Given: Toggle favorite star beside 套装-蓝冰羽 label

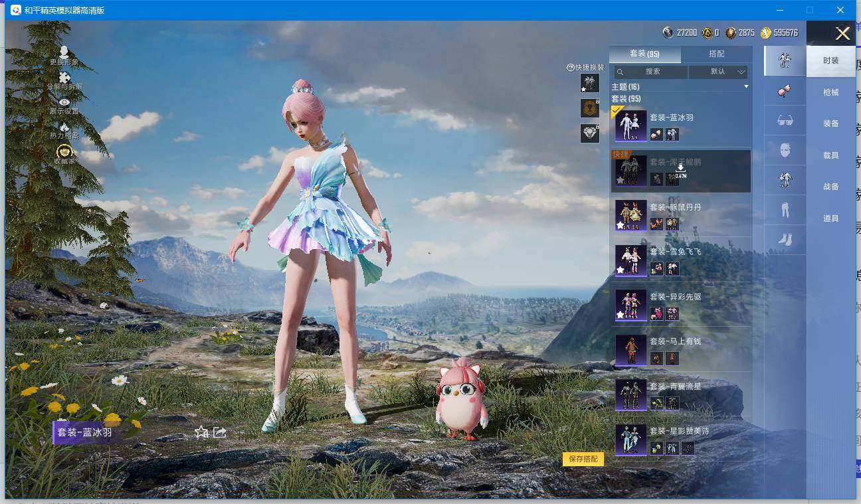Looking at the screenshot, I should [201, 432].
